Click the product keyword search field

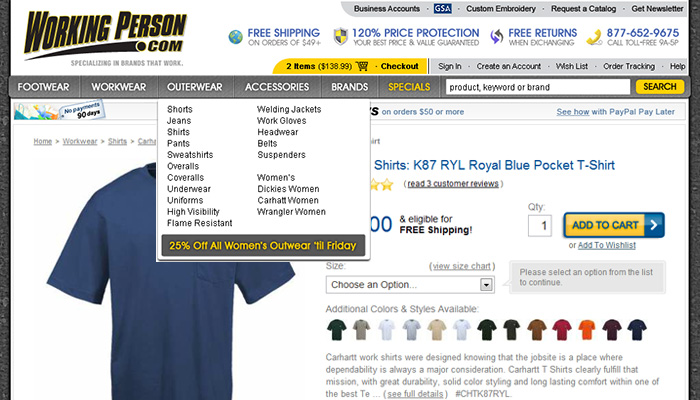(x=538, y=87)
